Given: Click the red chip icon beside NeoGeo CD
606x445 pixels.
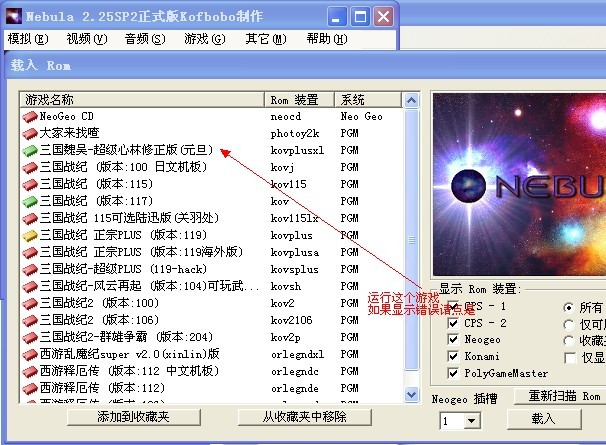Looking at the screenshot, I should coord(30,116).
